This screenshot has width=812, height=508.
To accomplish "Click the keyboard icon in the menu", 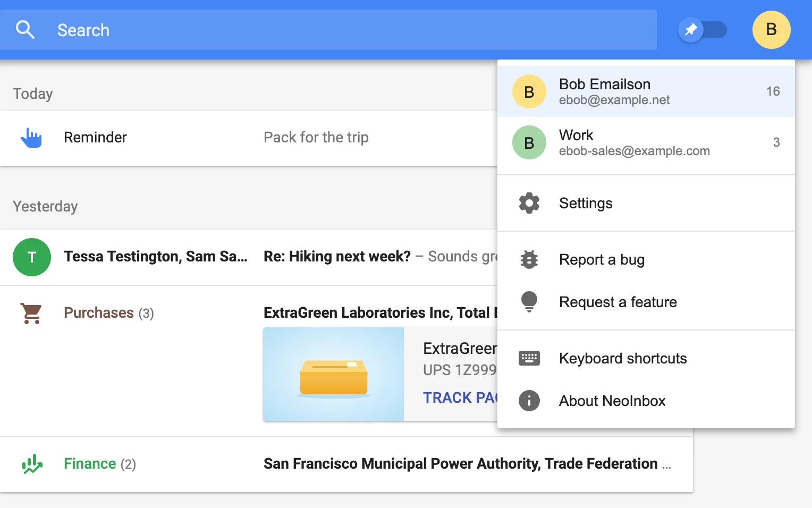I will click(x=529, y=358).
